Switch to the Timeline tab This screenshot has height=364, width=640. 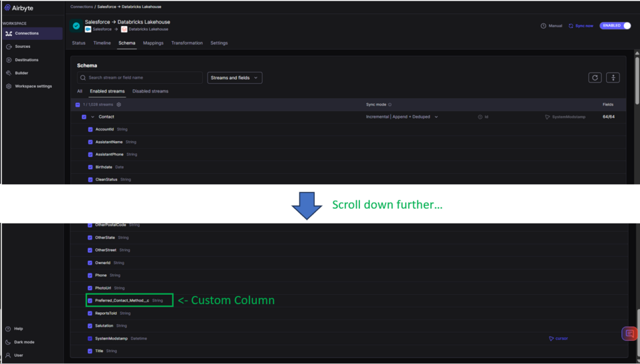point(102,43)
